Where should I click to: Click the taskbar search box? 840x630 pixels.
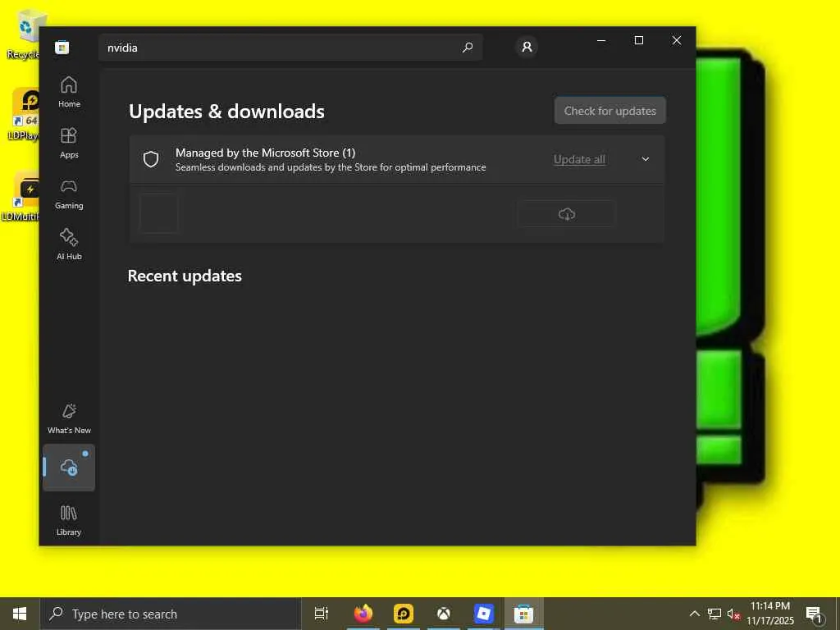tap(171, 614)
